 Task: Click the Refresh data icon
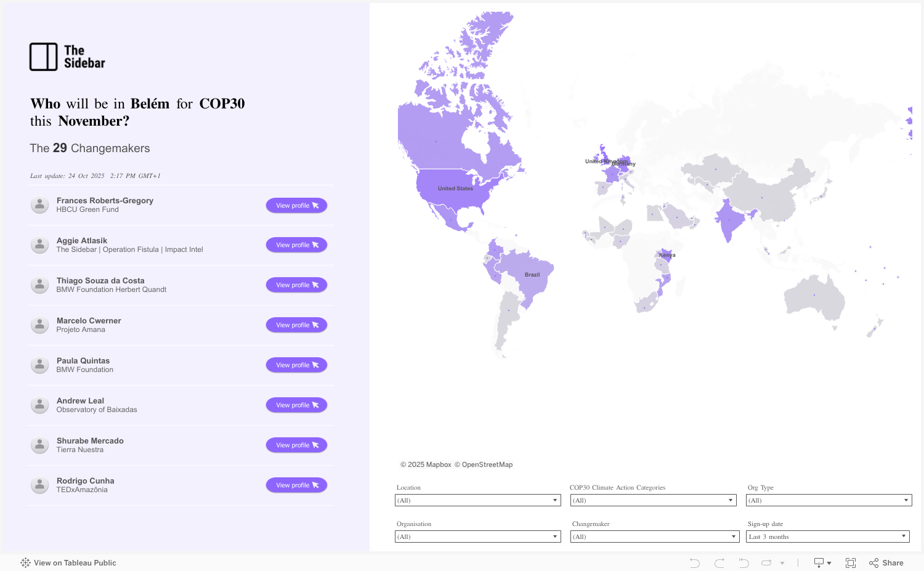(x=766, y=563)
